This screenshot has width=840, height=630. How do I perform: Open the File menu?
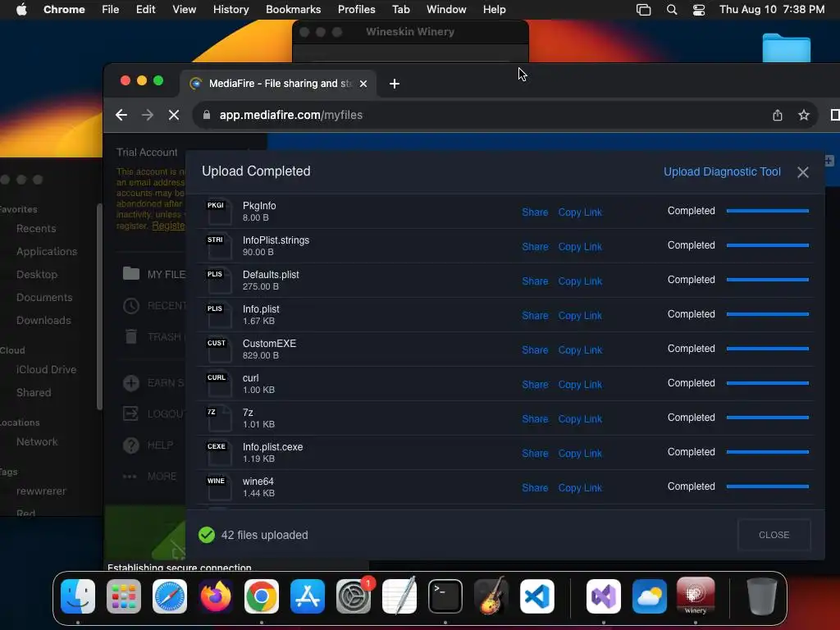[x=111, y=10]
